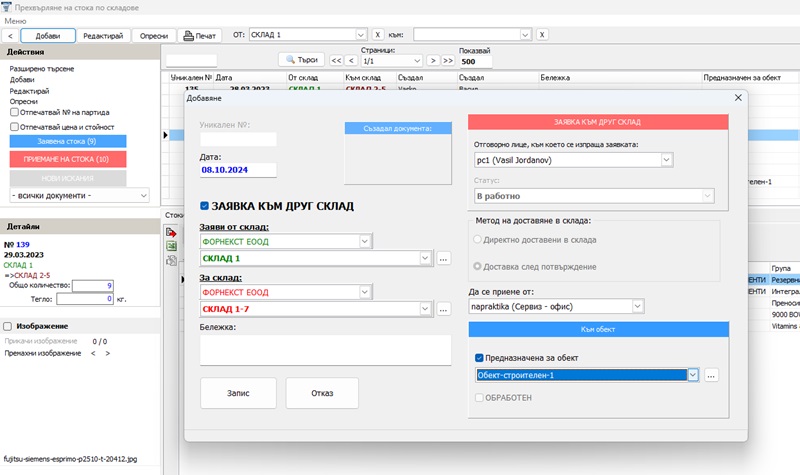Image resolution: width=800 pixels, height=475 pixels.
Task: Click ПРИЕМАНЕ НА СТОКА (10) button
Action: [68, 159]
